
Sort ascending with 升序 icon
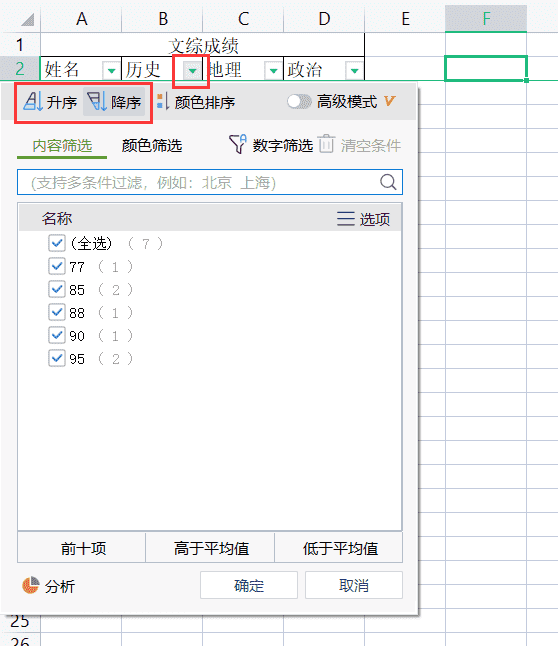tap(33, 101)
